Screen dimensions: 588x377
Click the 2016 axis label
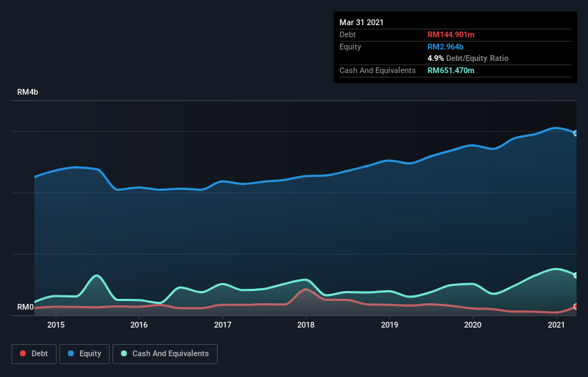[139, 325]
